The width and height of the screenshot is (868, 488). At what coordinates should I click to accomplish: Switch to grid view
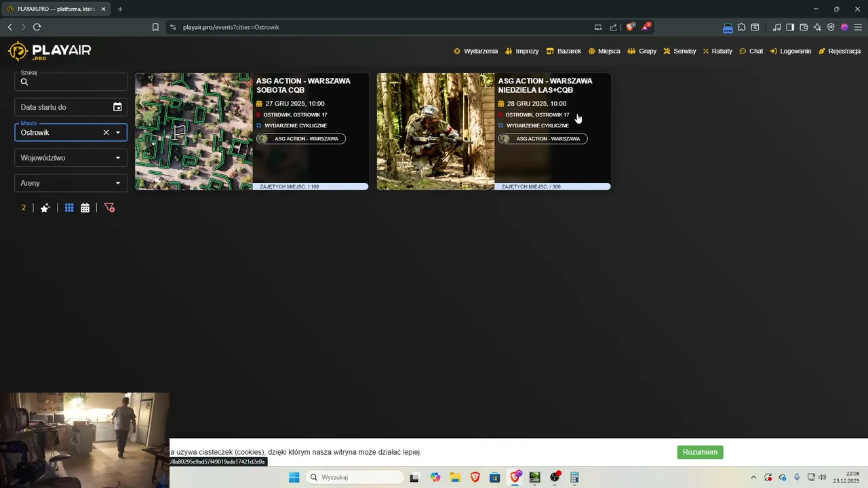point(69,208)
